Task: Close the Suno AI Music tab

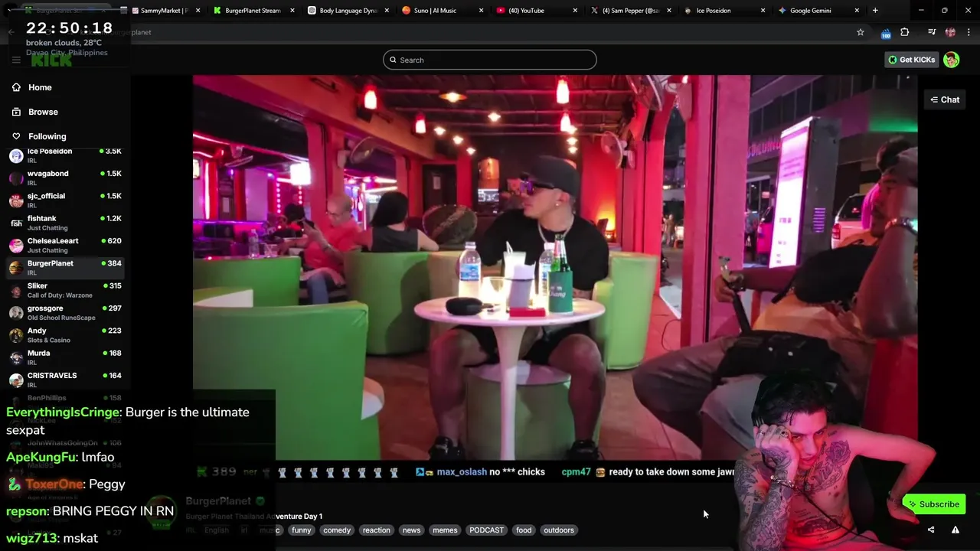Action: click(482, 11)
